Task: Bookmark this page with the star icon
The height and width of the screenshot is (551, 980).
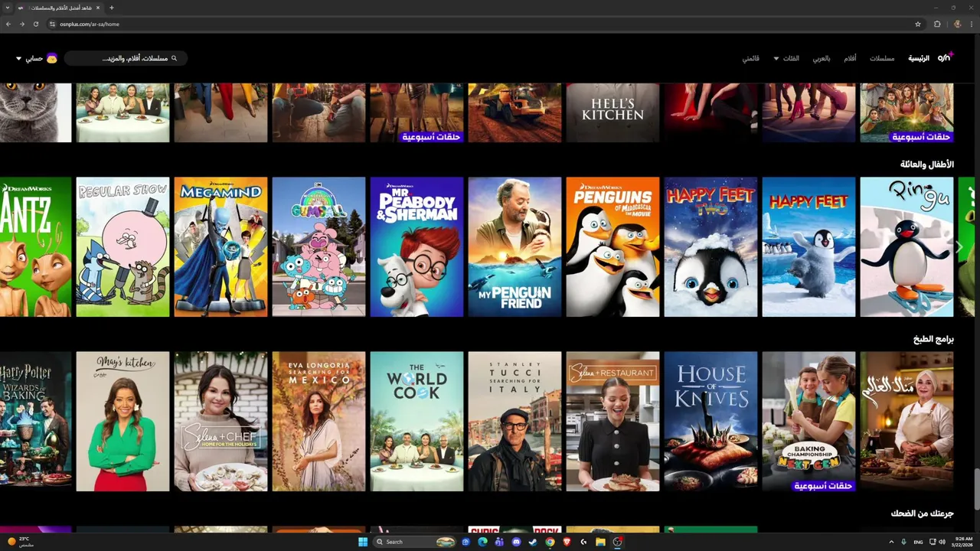Action: tap(918, 24)
